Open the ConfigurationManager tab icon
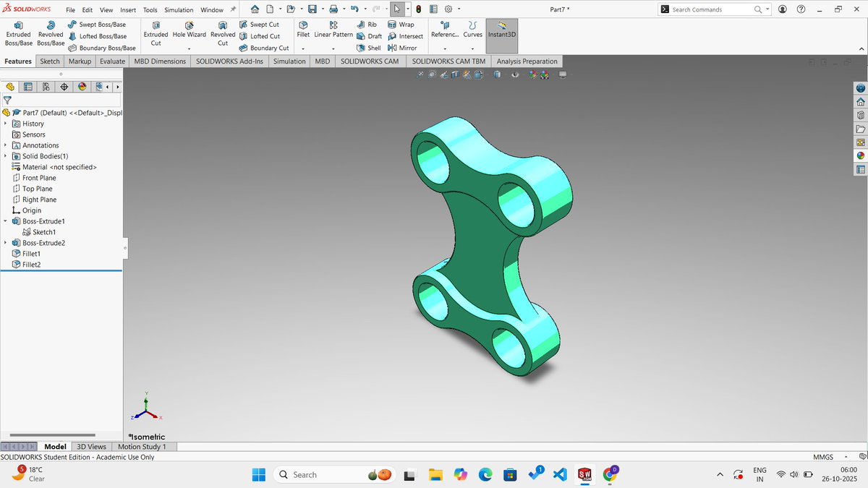 click(x=46, y=87)
